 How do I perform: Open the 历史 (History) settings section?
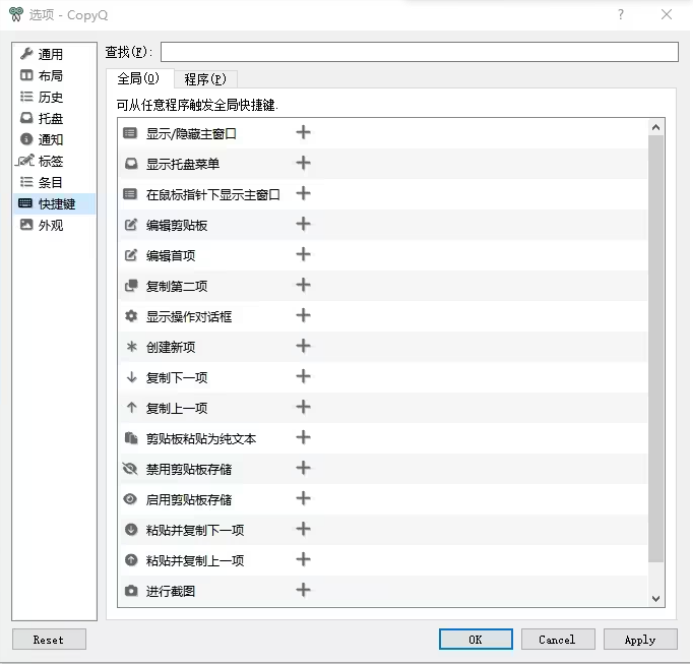coord(54,97)
